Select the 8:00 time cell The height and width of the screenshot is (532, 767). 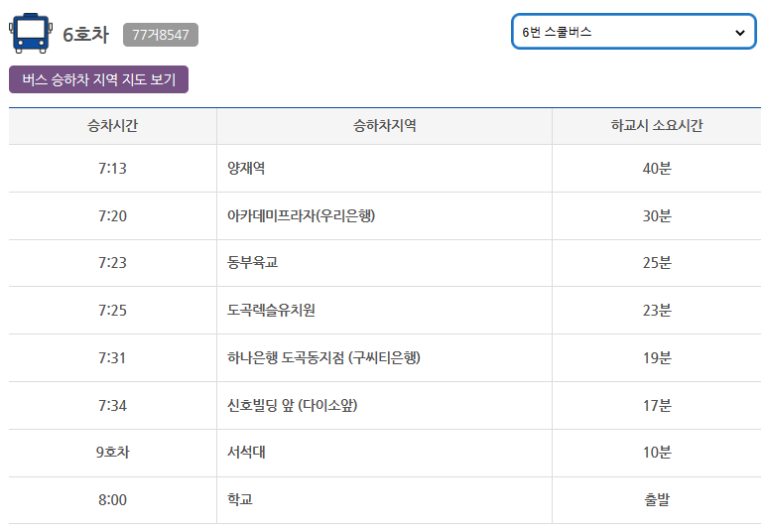pyautogui.click(x=112, y=499)
